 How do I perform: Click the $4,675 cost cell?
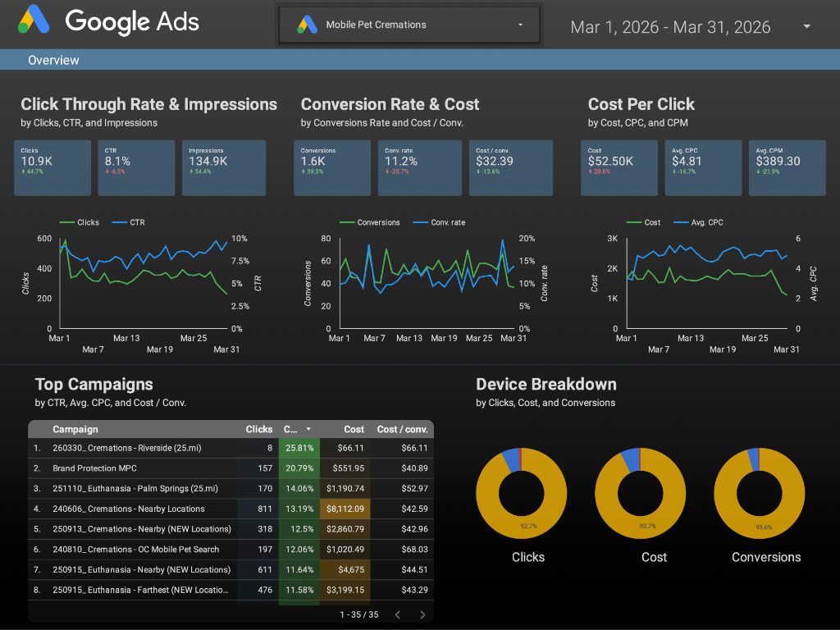pyautogui.click(x=345, y=570)
